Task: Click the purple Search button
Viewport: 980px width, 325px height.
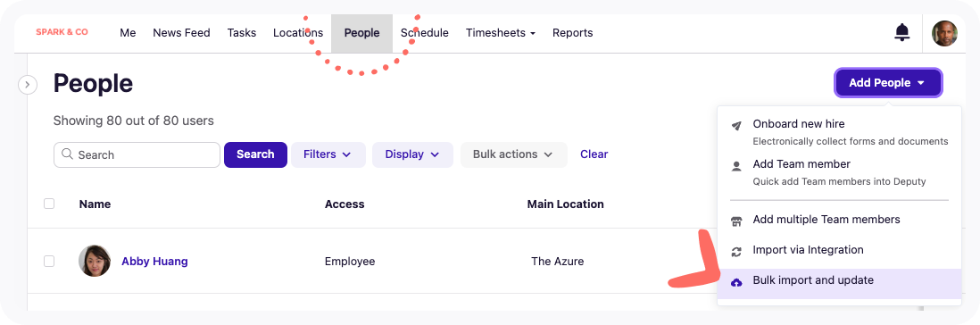Action: (255, 154)
